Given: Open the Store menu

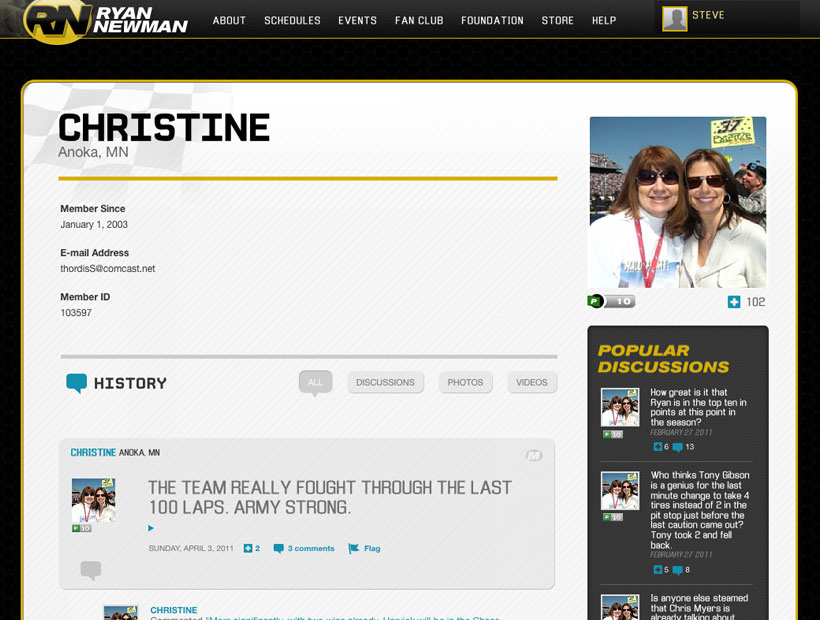Looking at the screenshot, I should [x=557, y=20].
